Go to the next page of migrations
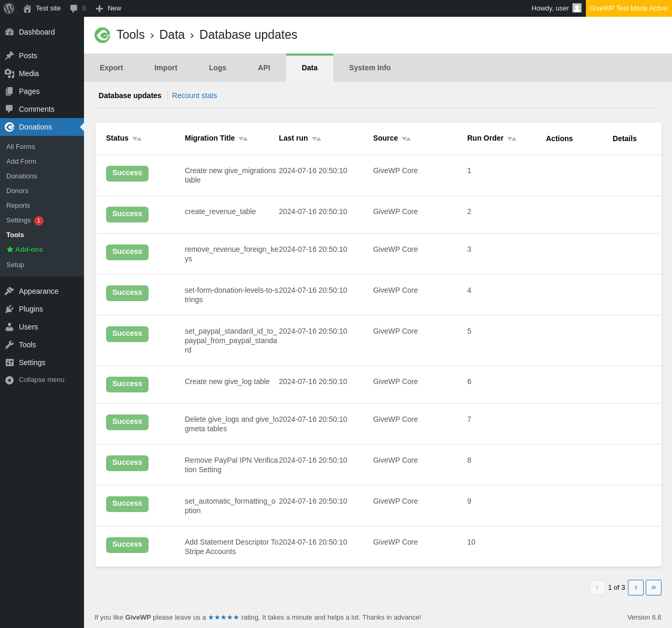The image size is (672, 628). tap(636, 587)
